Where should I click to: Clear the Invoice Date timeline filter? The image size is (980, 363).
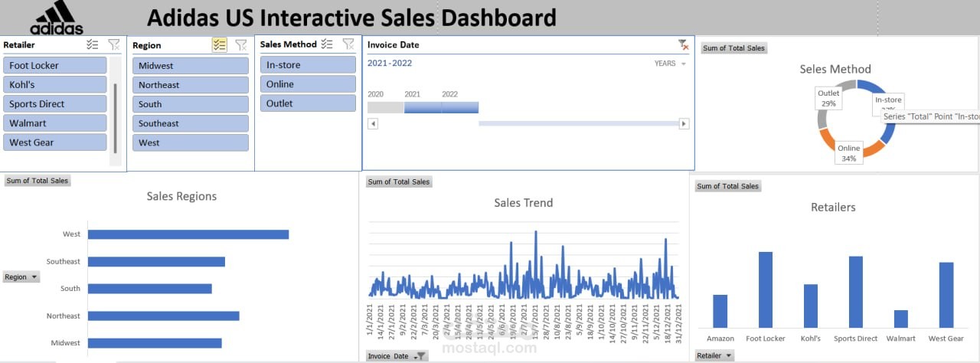click(x=683, y=45)
